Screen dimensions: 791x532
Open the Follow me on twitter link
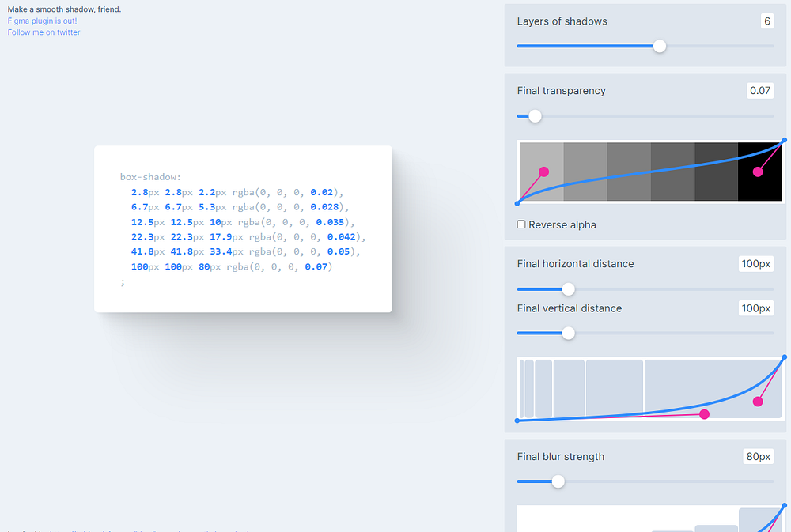tap(44, 32)
